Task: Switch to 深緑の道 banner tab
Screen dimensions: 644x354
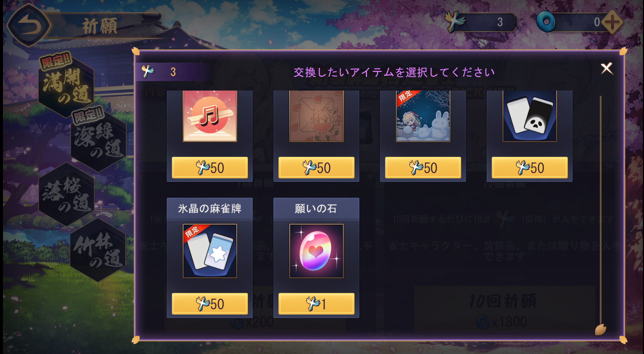Action: coord(98,140)
